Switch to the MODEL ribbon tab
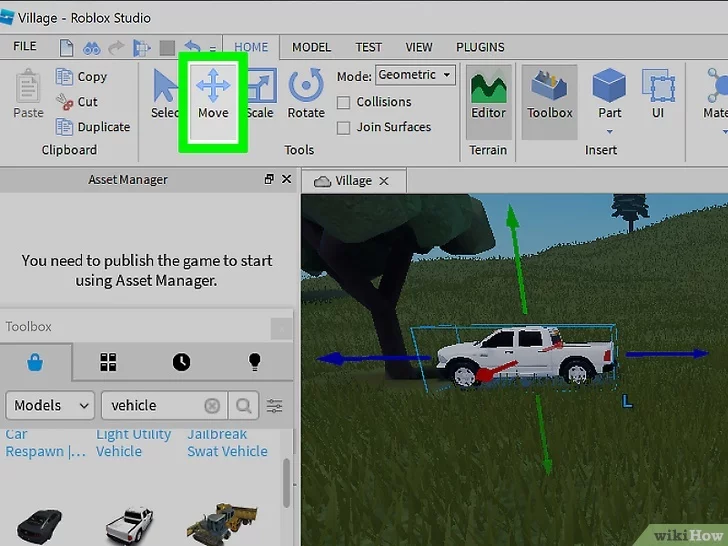 [x=311, y=47]
